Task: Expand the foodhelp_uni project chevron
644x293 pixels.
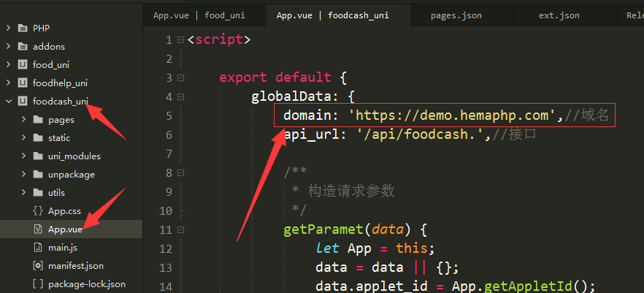Action: [x=8, y=83]
